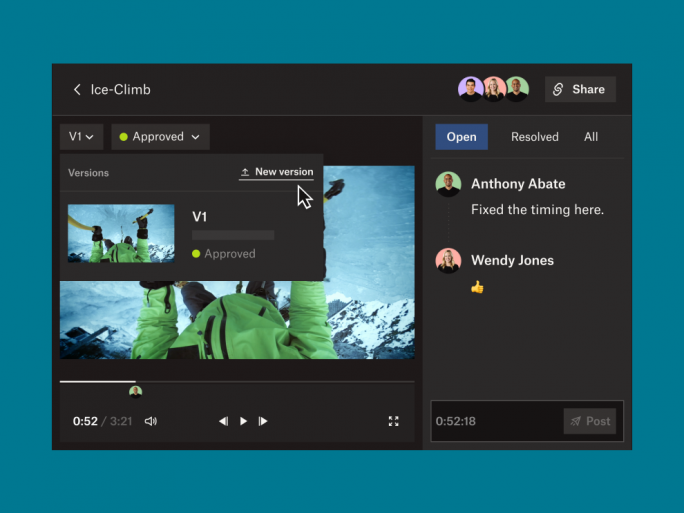Click the Wendy Jones name
The height and width of the screenshot is (513, 684).
coord(513,260)
